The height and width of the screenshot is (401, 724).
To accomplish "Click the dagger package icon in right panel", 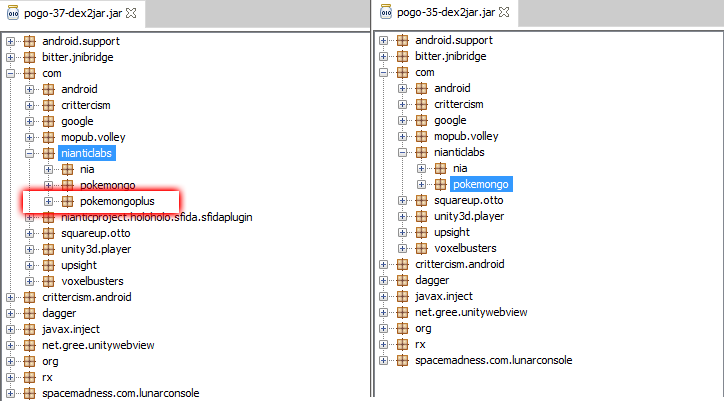I will tap(403, 280).
